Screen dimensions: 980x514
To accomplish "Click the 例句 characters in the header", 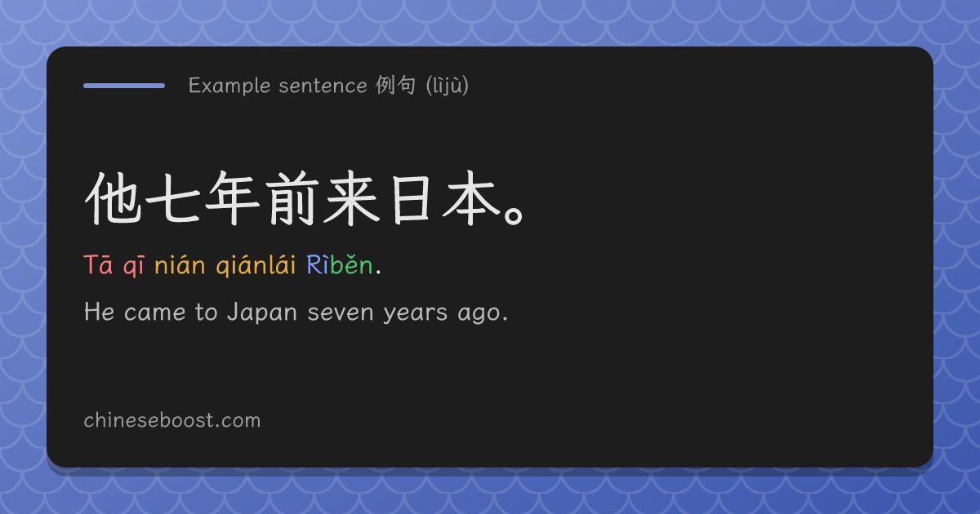I will [x=397, y=85].
